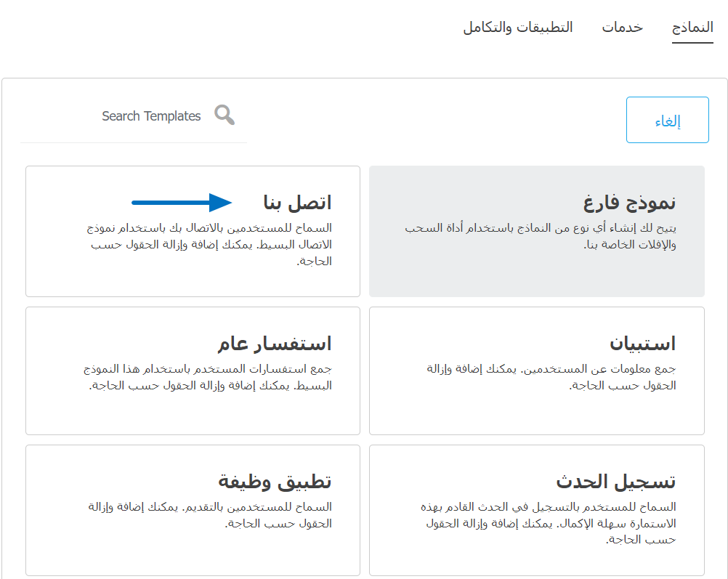Click the magnifying glass search icon
The width and height of the screenshot is (728, 579).
click(225, 115)
